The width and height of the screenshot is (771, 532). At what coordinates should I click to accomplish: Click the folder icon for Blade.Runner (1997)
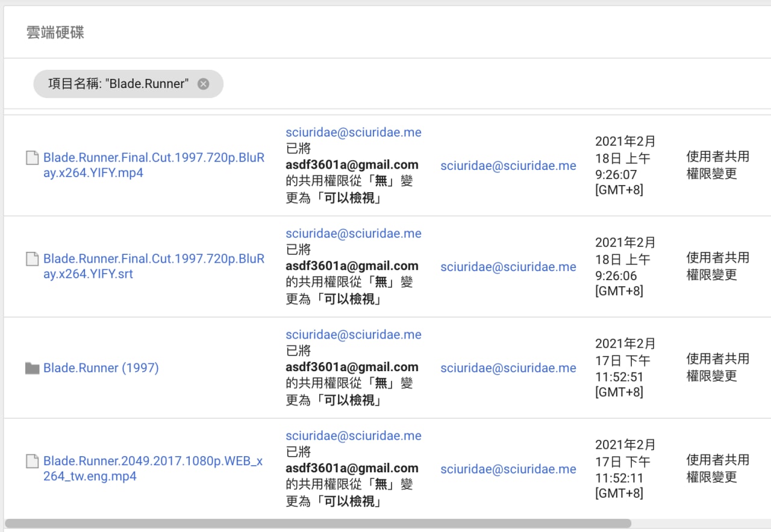tap(33, 368)
